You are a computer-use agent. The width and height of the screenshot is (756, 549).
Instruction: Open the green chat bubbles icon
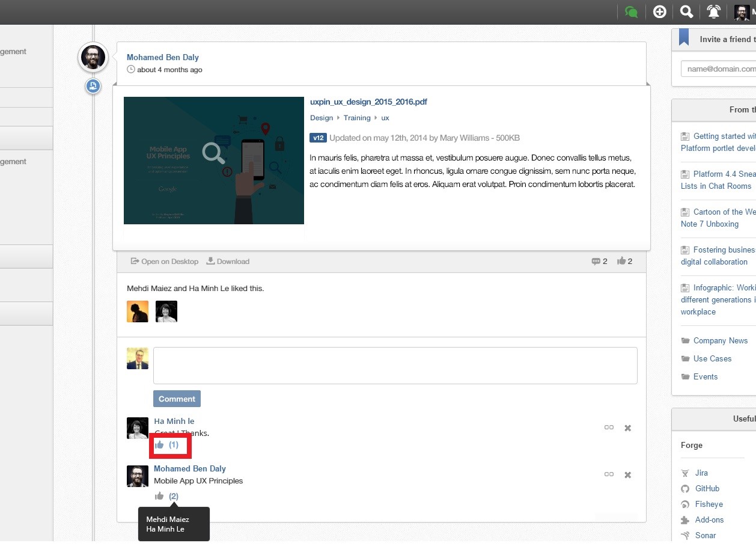click(631, 11)
